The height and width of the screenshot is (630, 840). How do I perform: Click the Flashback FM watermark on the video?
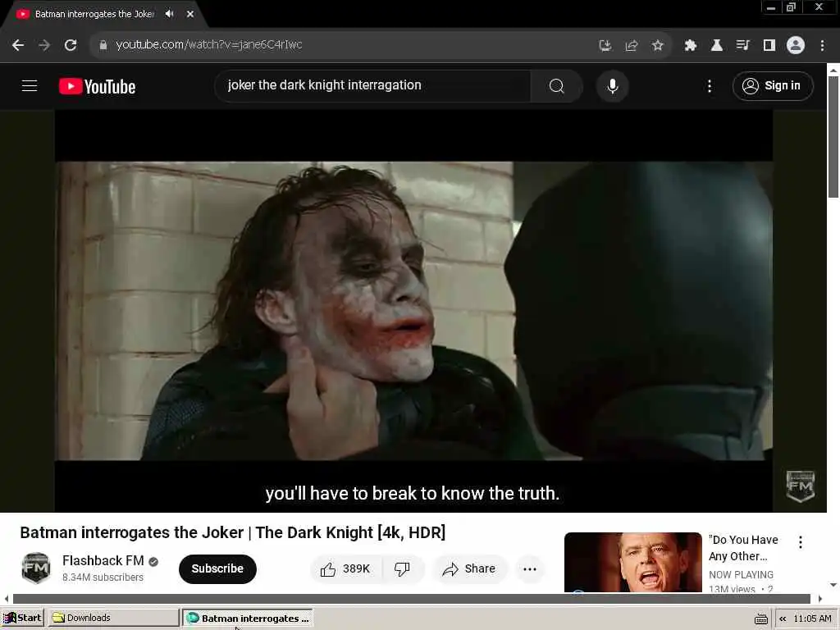click(800, 486)
